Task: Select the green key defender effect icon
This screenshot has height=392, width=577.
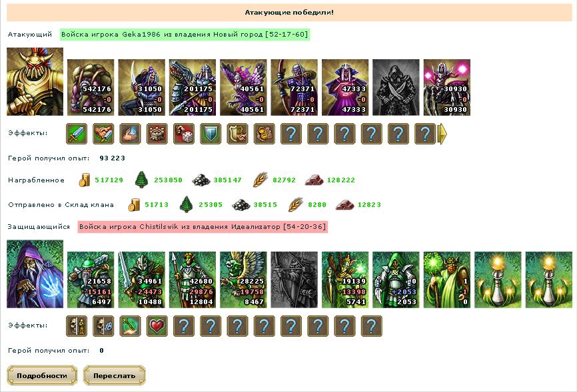Action: pyautogui.click(x=131, y=326)
